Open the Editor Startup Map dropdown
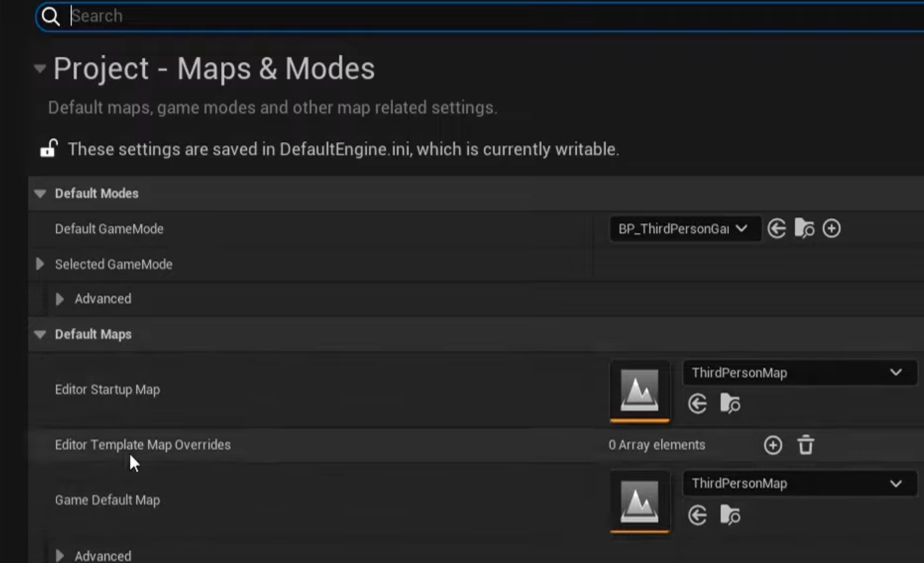The width and height of the screenshot is (924, 563). tap(799, 373)
